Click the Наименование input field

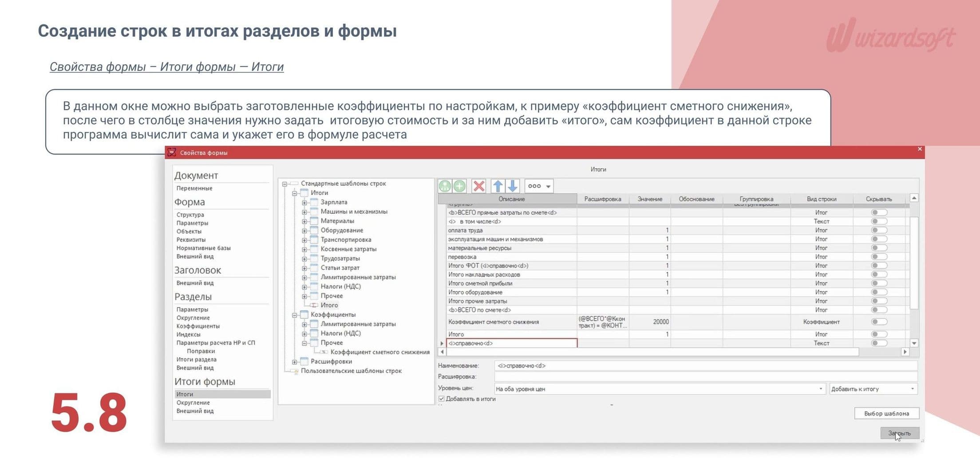(x=706, y=366)
